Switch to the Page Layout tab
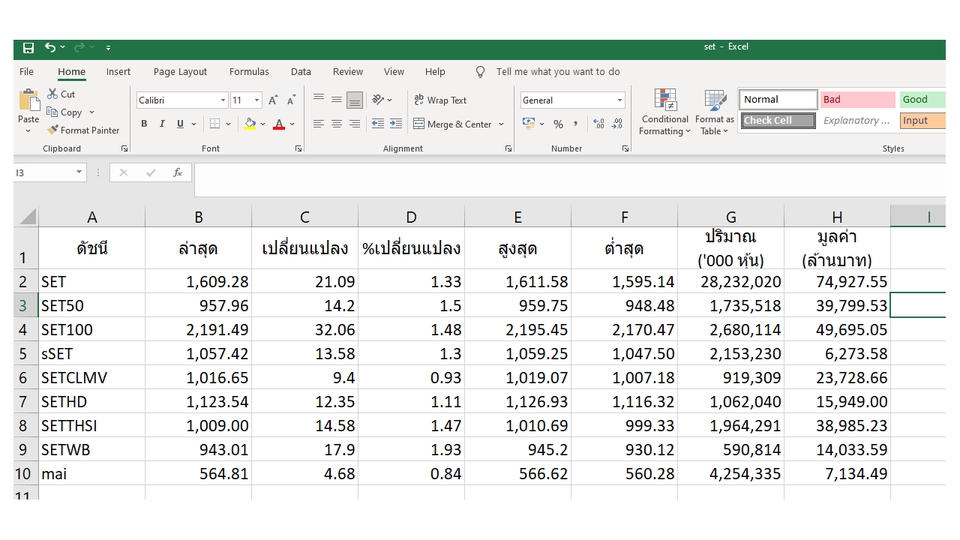Image resolution: width=960 pixels, height=540 pixels. [x=180, y=72]
